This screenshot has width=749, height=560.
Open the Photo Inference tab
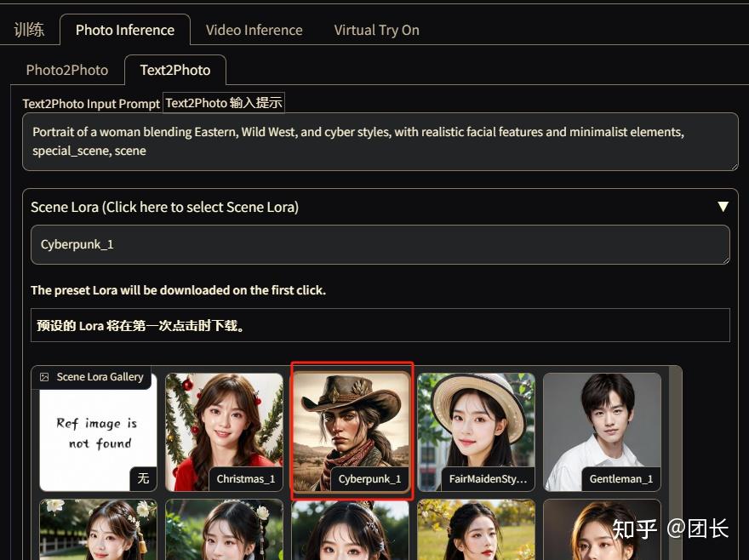[125, 30]
